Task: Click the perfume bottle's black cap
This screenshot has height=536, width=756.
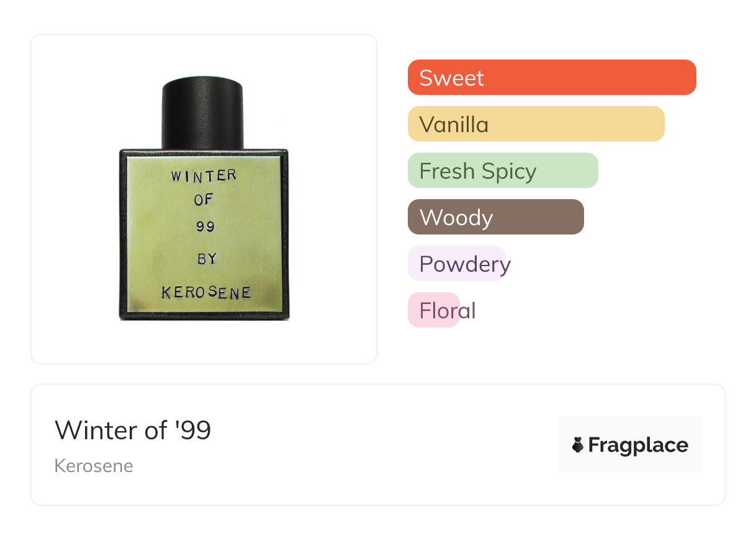Action: point(202,114)
